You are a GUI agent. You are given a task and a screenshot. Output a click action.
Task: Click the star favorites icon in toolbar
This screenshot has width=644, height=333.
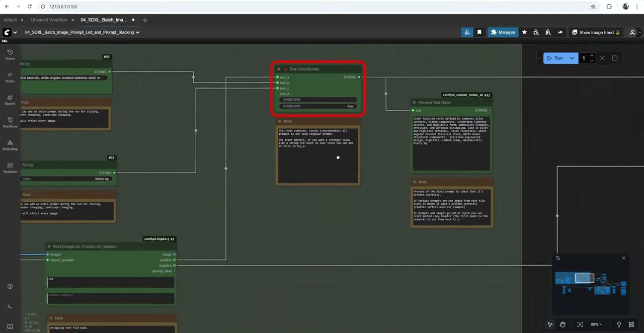coord(524,32)
